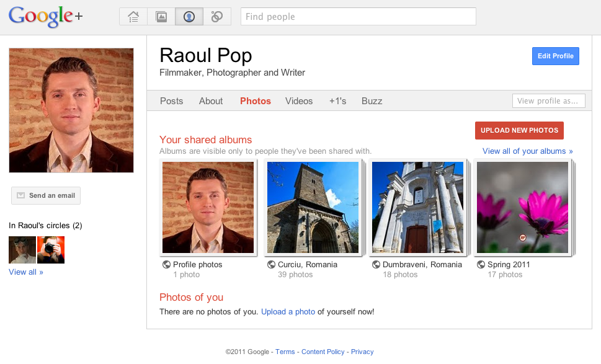
Task: Click the Upload a photo link
Action: [x=288, y=312]
